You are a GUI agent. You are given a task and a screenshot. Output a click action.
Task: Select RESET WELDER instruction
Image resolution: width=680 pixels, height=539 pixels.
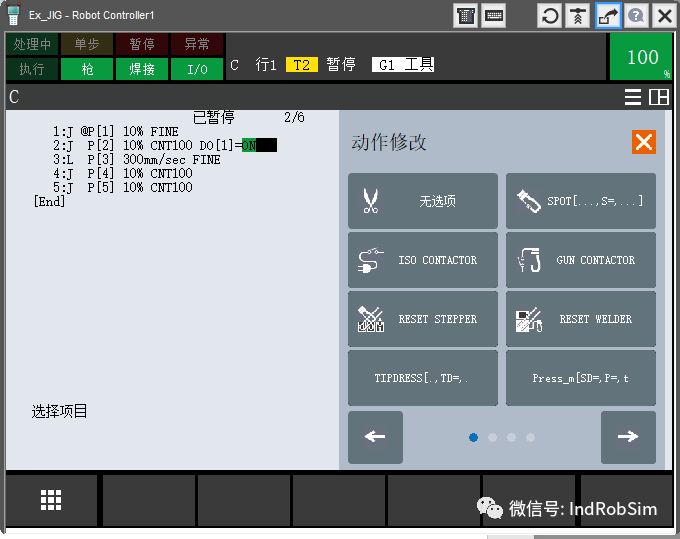pos(581,319)
